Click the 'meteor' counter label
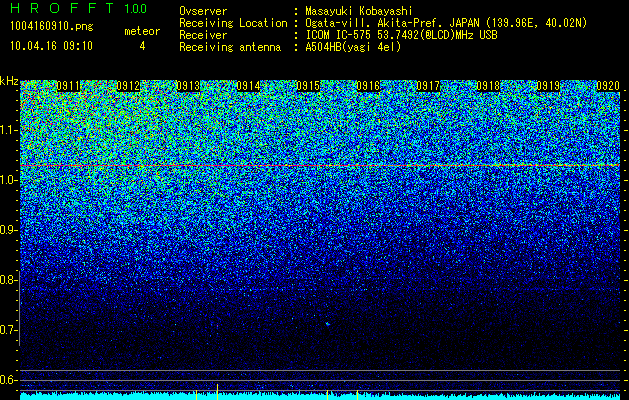 (142, 31)
